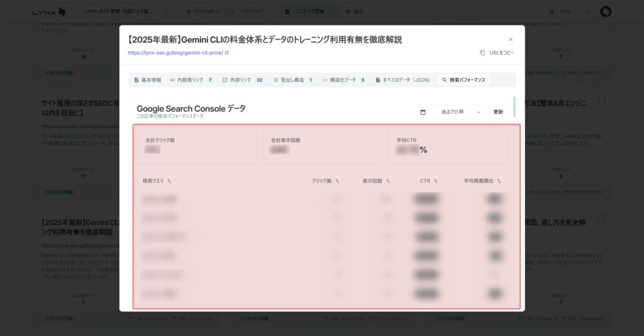
Task: Open the lynx-seo.jp gemini-cli-price URL link
Action: 175,53
